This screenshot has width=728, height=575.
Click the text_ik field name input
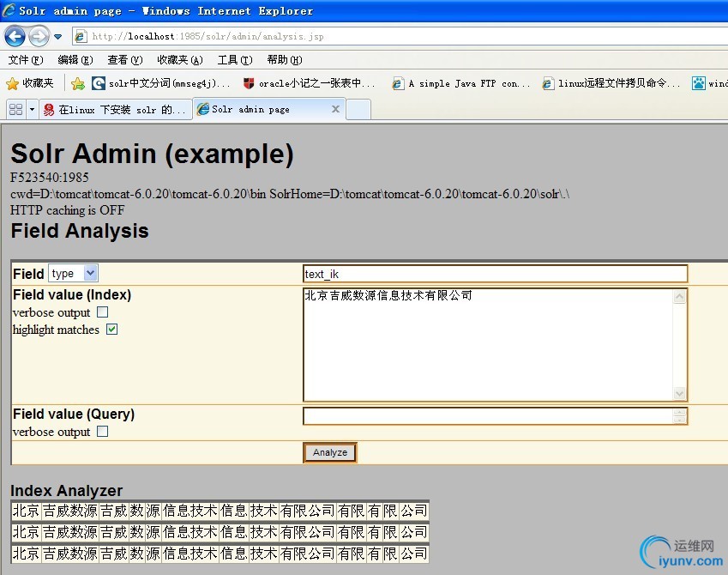tap(495, 274)
